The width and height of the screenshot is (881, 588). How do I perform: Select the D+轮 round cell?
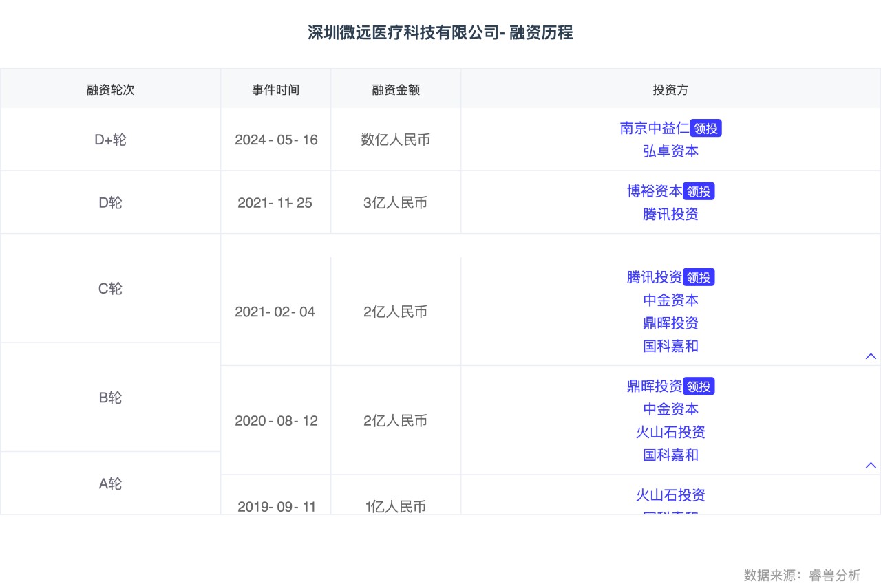click(110, 140)
